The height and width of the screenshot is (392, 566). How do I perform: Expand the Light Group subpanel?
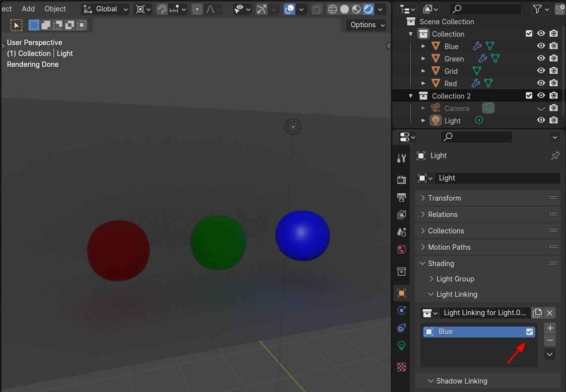(455, 279)
